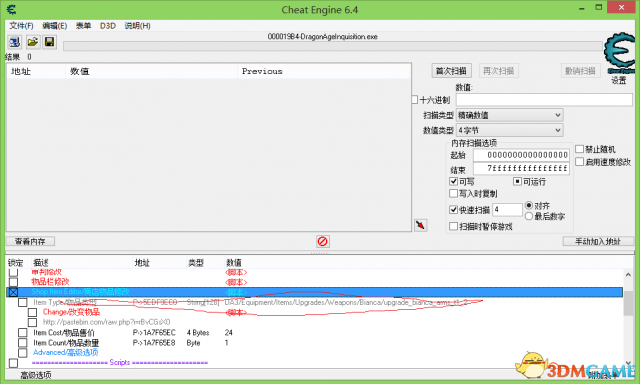
Task: Toggle the 写入时复制 checkbox
Action: [453, 193]
